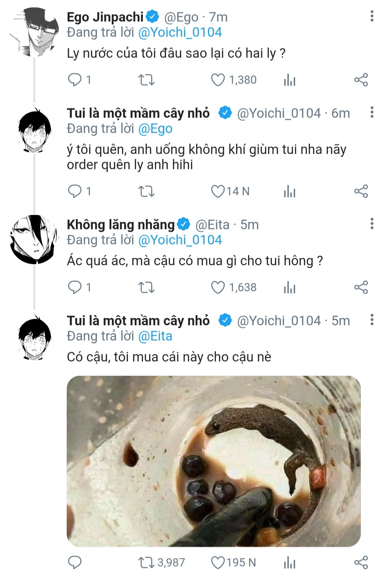This screenshot has width=392, height=576.
Task: Open the lizard in boba cup photo
Action: tap(213, 461)
